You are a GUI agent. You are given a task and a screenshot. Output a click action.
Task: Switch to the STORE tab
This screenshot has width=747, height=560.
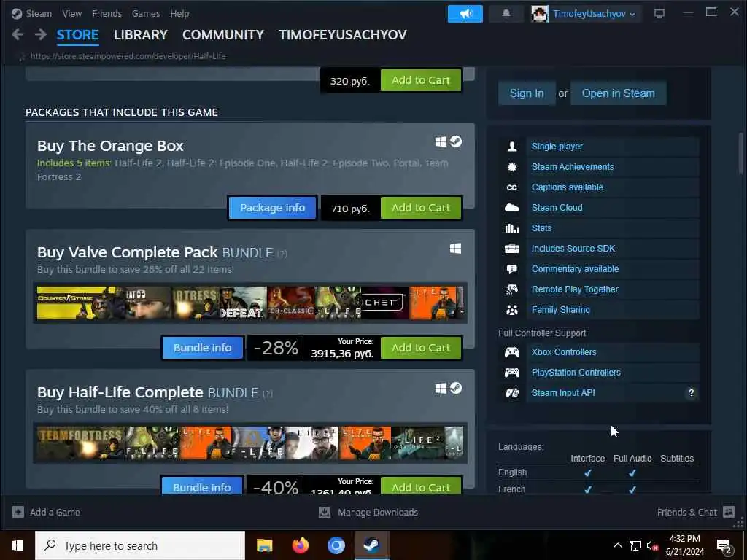(77, 35)
